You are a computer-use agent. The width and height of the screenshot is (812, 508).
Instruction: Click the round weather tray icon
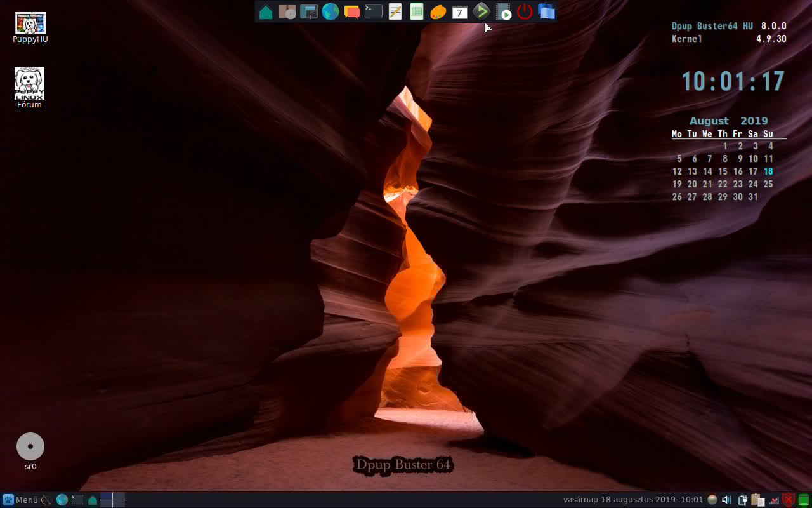[x=712, y=500]
